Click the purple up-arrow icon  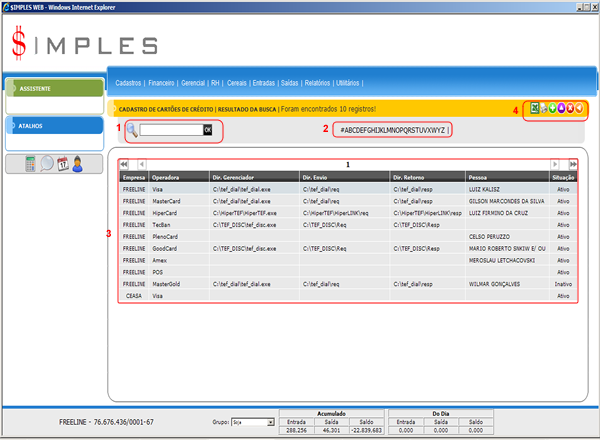pyautogui.click(x=561, y=108)
